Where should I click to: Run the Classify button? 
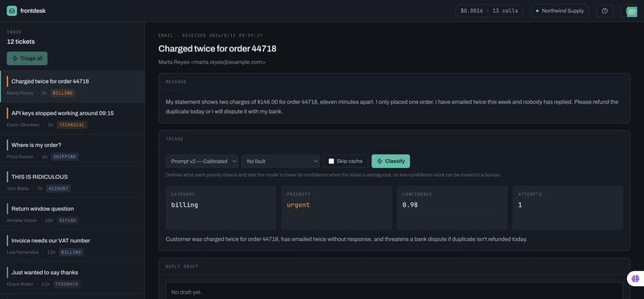[390, 162]
